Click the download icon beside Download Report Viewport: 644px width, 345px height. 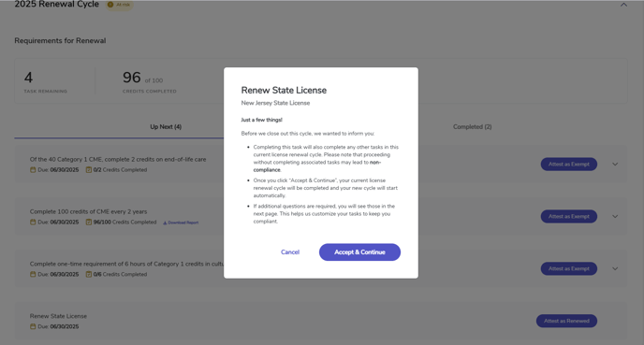165,223
